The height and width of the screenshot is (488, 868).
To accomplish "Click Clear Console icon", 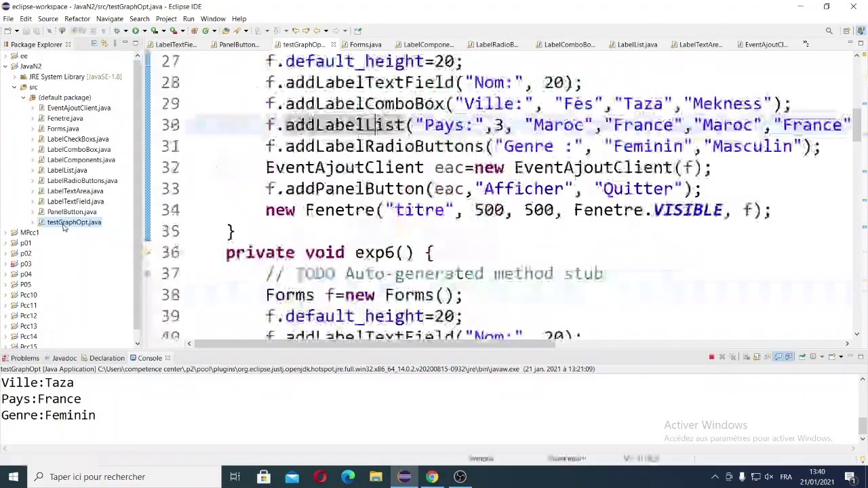I will tap(747, 357).
